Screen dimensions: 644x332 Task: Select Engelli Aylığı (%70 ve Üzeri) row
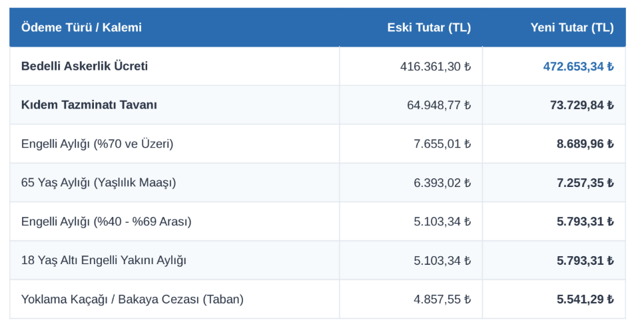tap(318, 144)
